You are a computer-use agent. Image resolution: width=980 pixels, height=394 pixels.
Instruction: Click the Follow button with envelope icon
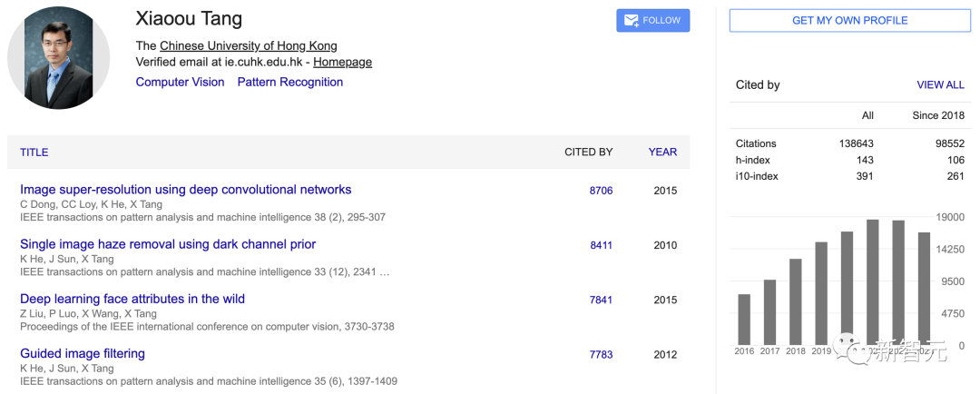coord(652,21)
